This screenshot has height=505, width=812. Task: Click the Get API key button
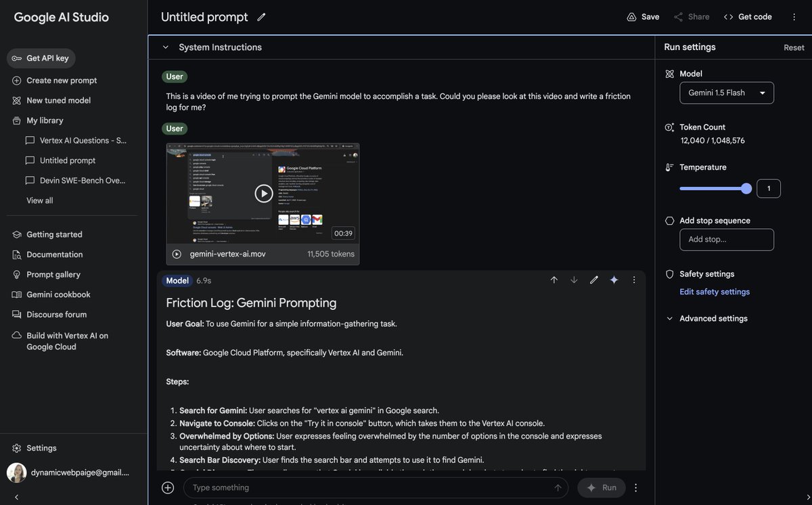pos(41,58)
